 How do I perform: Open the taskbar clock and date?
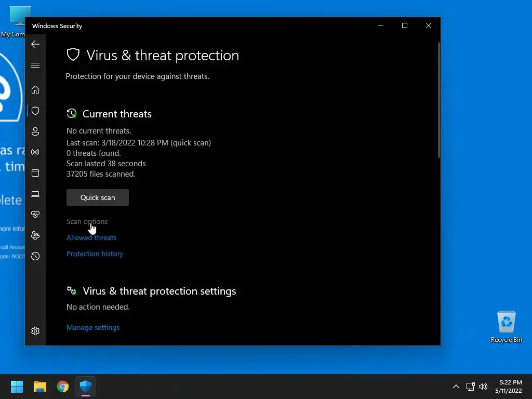tap(508, 387)
